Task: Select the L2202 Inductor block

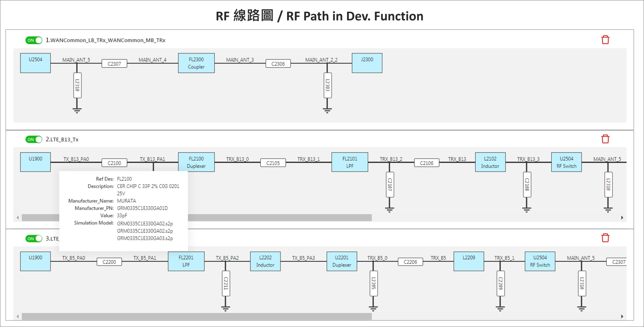Action: (x=265, y=261)
